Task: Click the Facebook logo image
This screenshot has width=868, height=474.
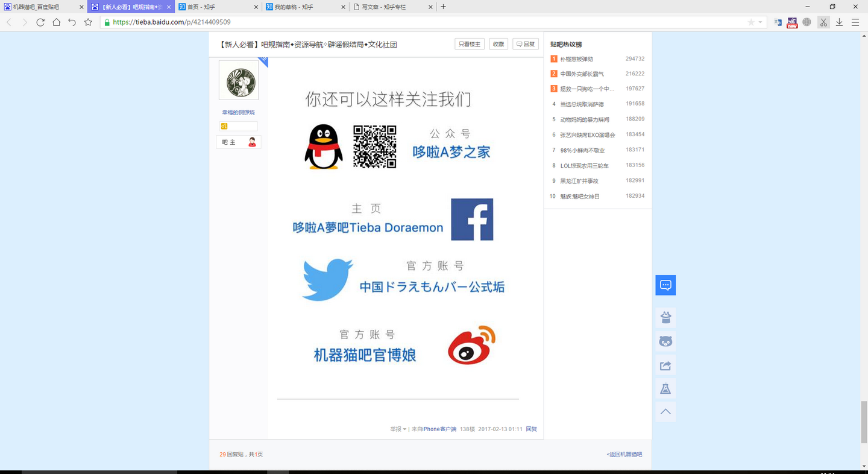Action: pyautogui.click(x=472, y=220)
